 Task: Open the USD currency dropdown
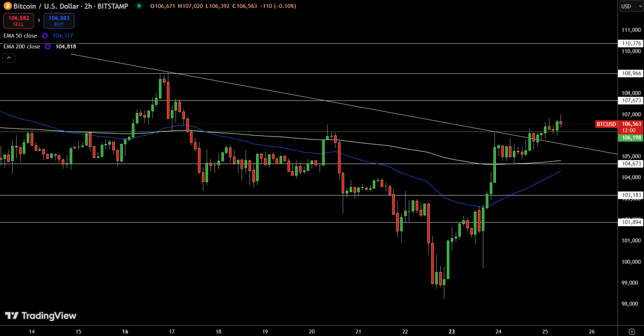pyautogui.click(x=628, y=6)
